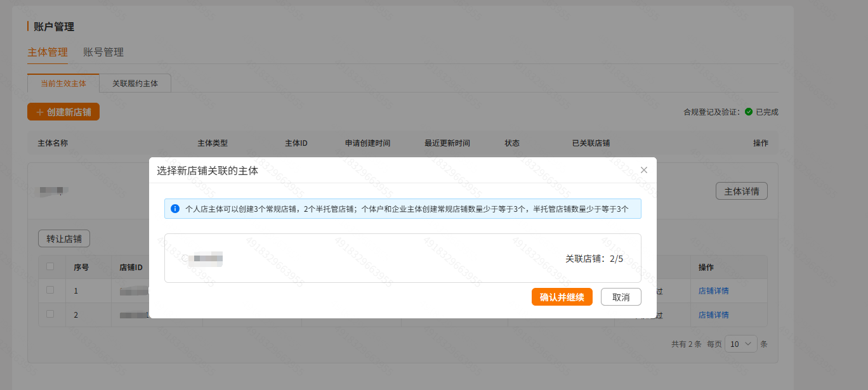Click the 主体类型 column header

(x=213, y=143)
